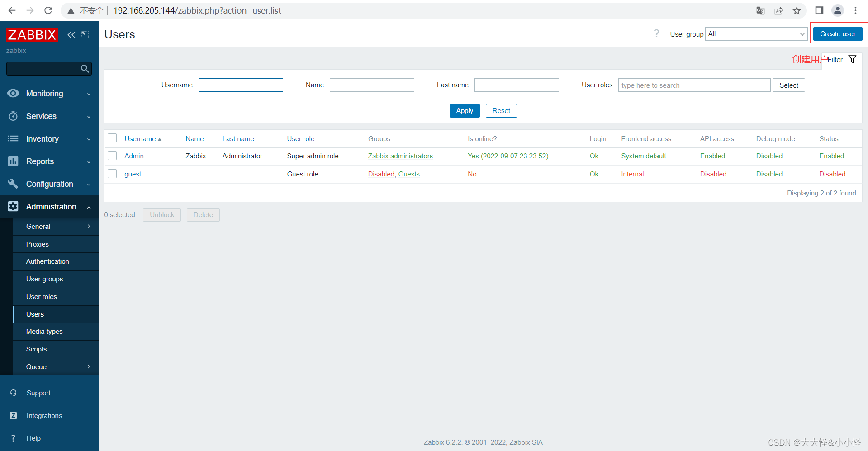Open Media types menu item
This screenshot has height=451, width=868.
56,332
